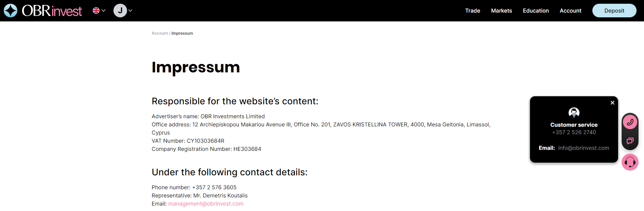This screenshot has width=644, height=211.
Task: Click the OBRinvest star logo icon
Action: coord(11,11)
